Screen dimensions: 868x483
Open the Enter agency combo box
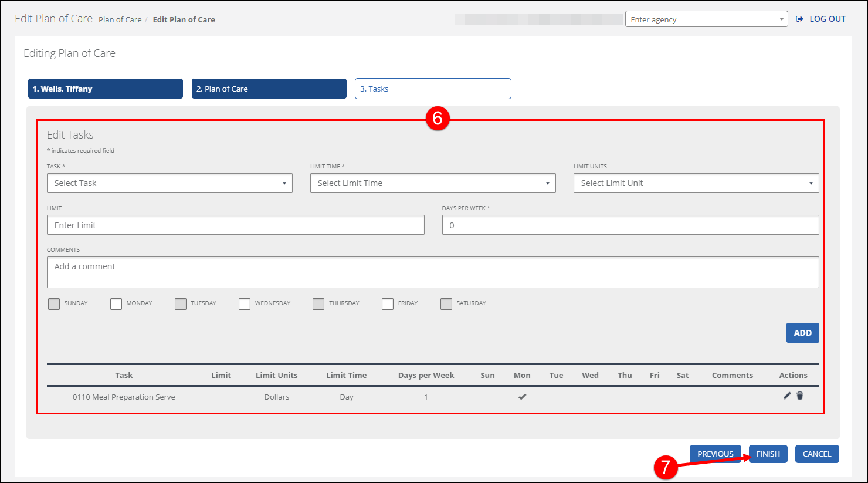tap(706, 19)
